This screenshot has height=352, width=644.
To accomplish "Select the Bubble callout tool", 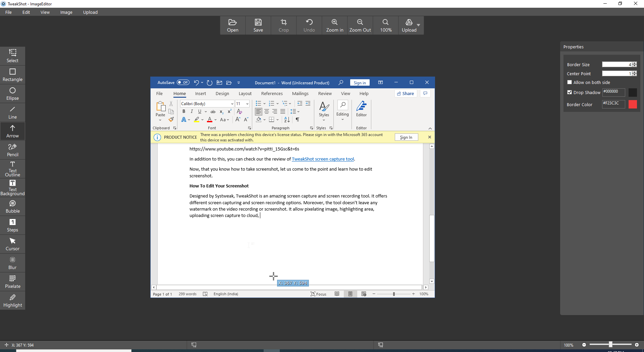I will 12,206.
